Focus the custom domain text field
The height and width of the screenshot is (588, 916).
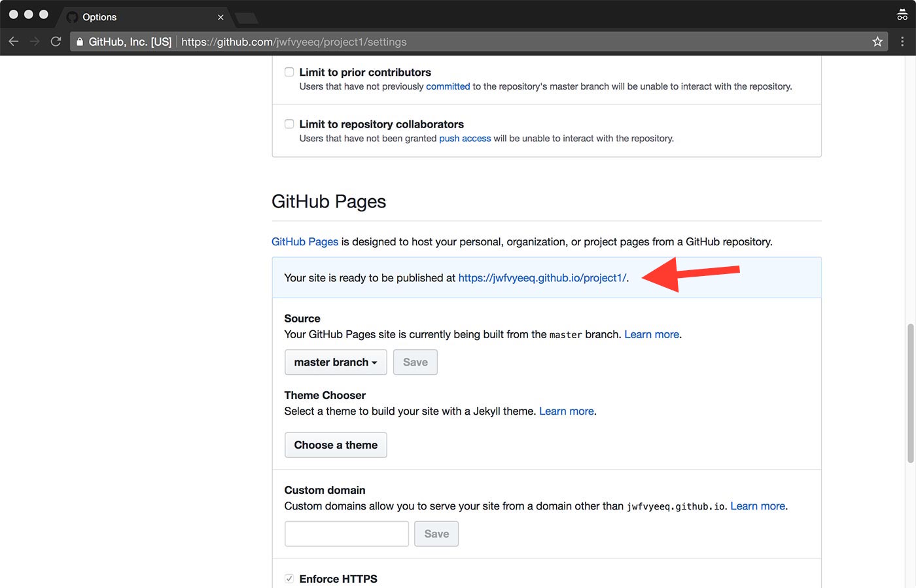pos(347,534)
